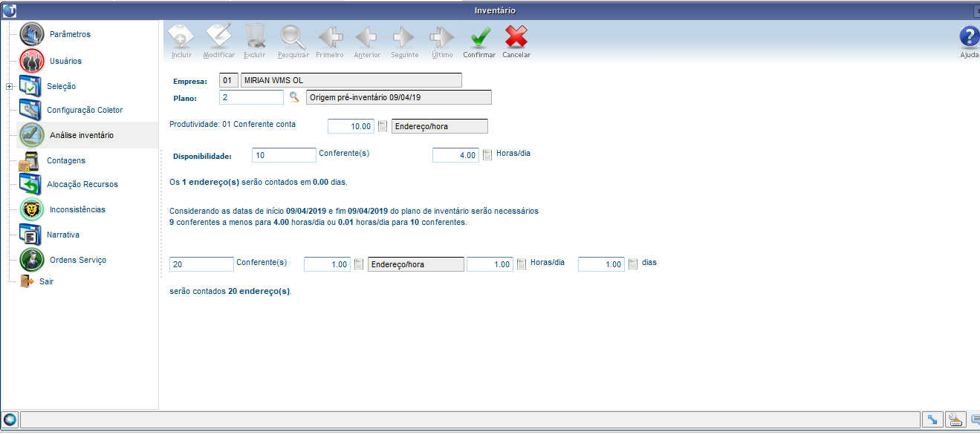The image size is (980, 435).
Task: Click the T application icon in title bar
Action: 9,10
